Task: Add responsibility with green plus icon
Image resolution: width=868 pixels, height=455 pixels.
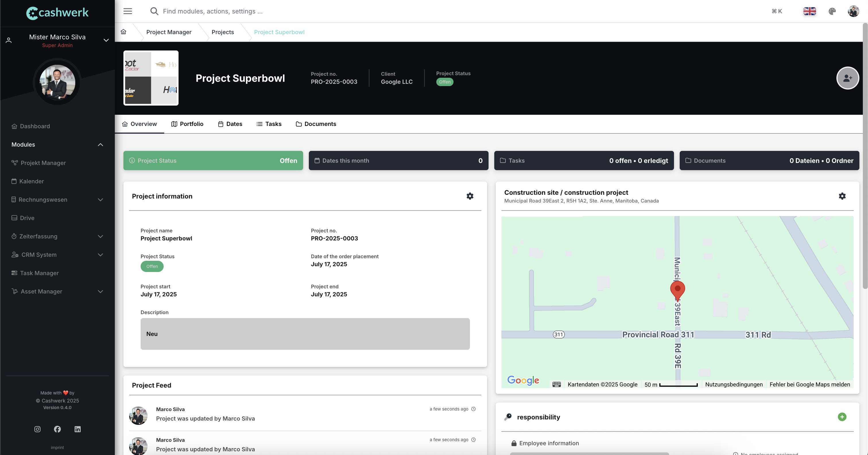Action: pos(842,417)
